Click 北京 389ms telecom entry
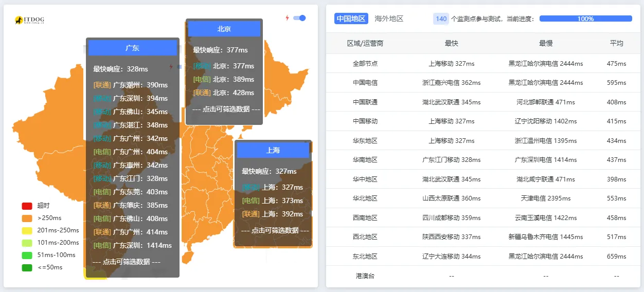644x292 pixels. coord(224,79)
